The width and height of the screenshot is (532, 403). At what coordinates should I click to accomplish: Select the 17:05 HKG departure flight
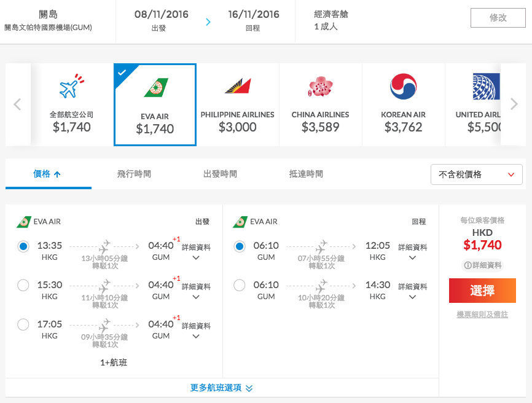[x=23, y=324]
